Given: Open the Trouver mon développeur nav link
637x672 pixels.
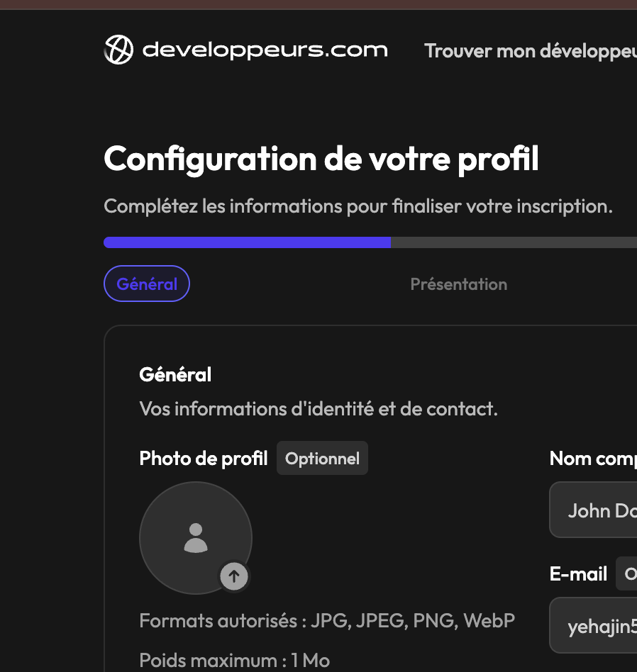Looking at the screenshot, I should (530, 51).
